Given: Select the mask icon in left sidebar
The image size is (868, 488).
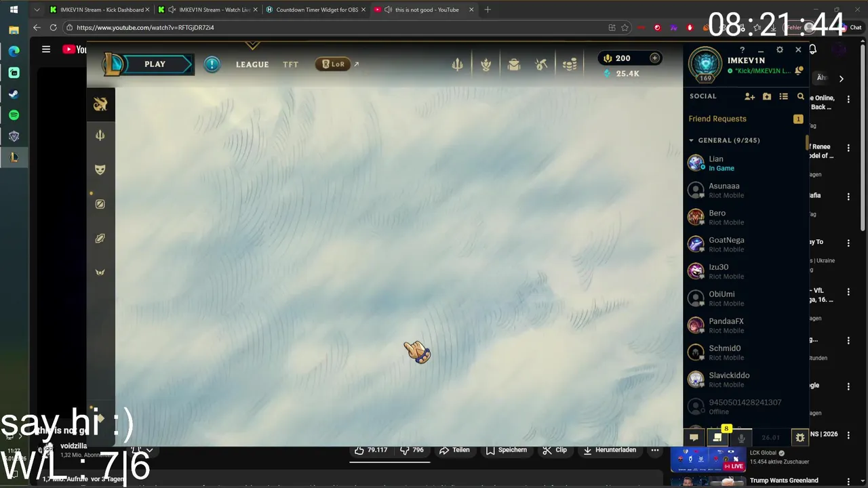Looking at the screenshot, I should click(x=100, y=169).
